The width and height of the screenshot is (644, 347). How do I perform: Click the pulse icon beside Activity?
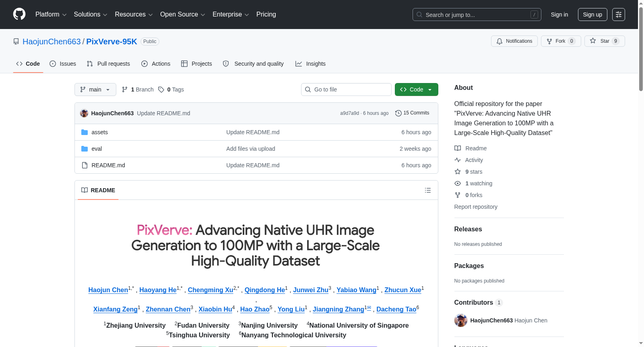[458, 160]
